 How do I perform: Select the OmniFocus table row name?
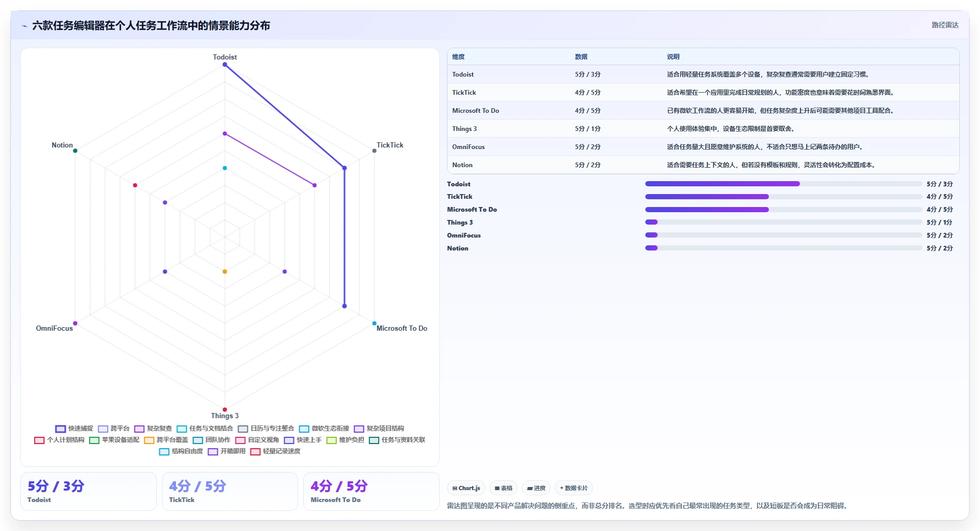point(468,147)
